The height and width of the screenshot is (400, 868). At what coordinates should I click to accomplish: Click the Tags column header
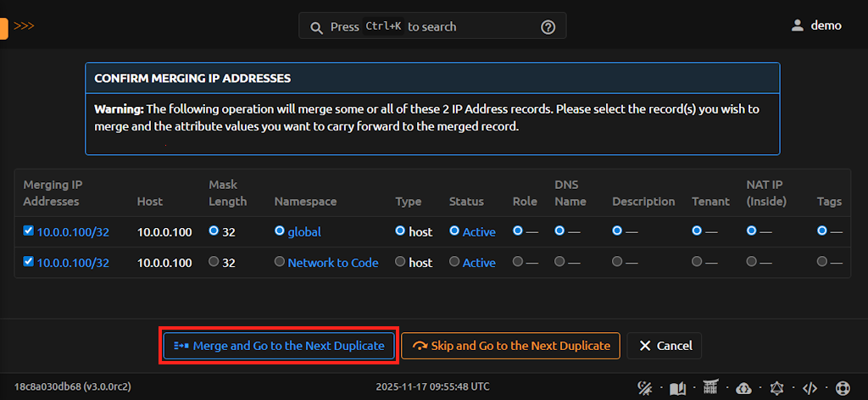[x=829, y=202]
